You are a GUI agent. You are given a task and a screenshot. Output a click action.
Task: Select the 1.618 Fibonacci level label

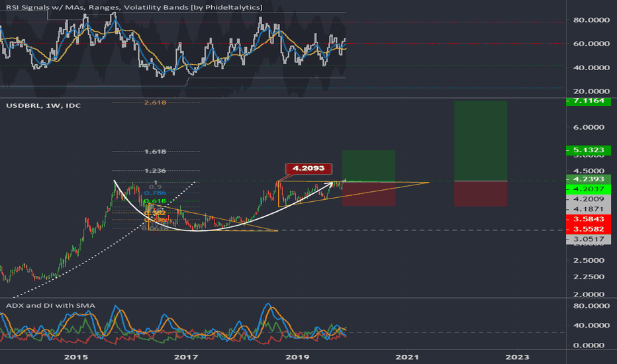[x=155, y=152]
